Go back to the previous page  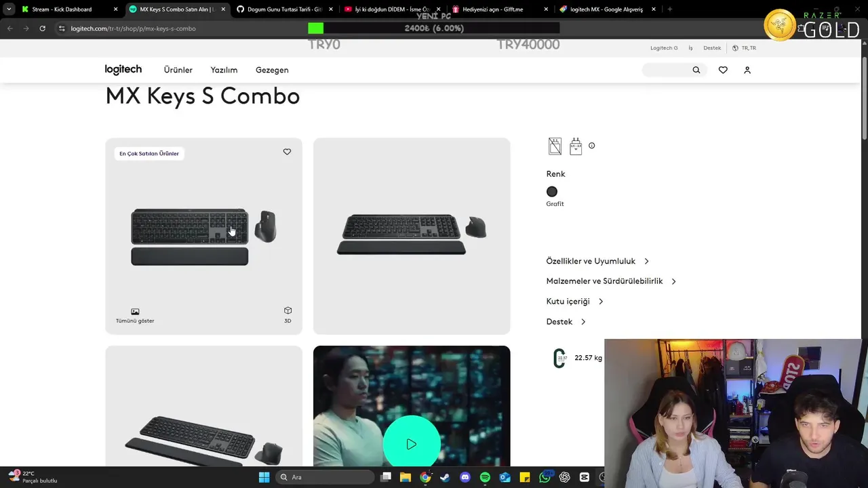(x=9, y=28)
